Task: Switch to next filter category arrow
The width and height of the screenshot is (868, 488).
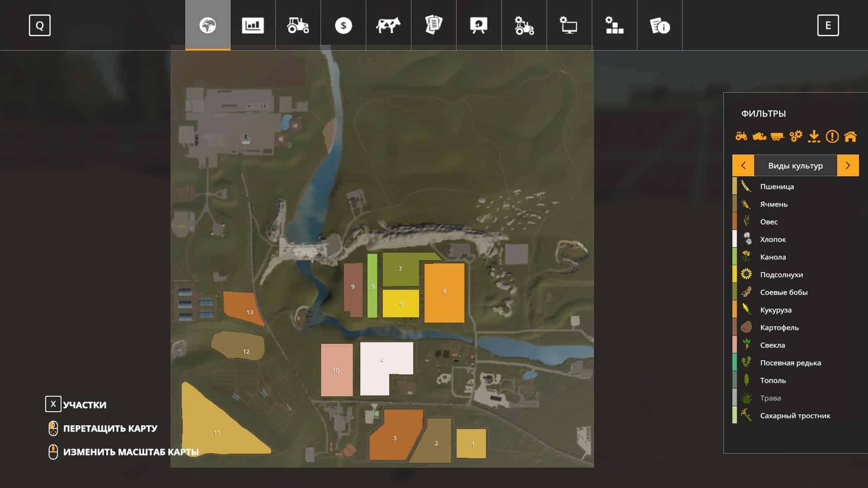Action: click(848, 165)
